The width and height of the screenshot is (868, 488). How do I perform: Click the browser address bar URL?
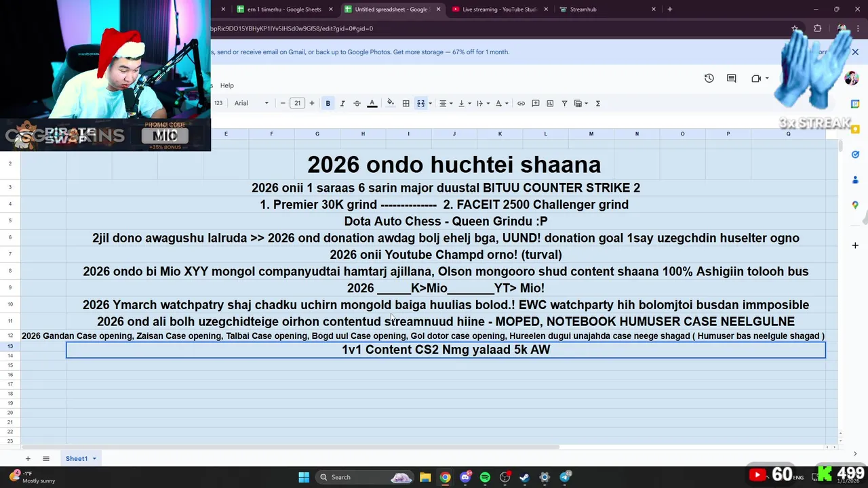(x=292, y=28)
